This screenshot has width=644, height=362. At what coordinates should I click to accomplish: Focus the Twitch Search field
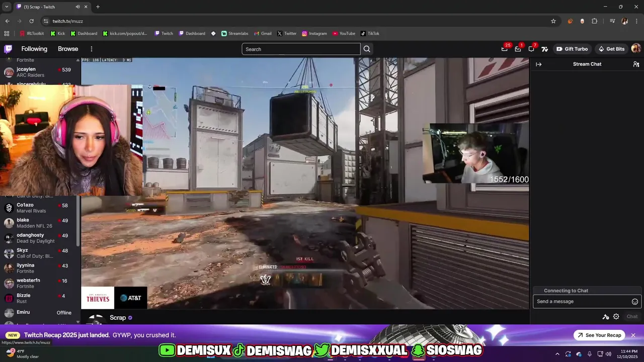(x=301, y=49)
